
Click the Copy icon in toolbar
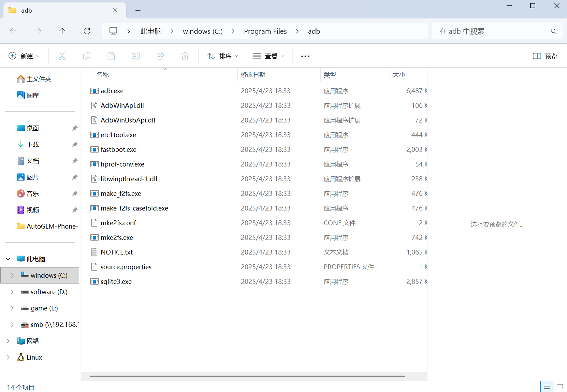(x=87, y=56)
